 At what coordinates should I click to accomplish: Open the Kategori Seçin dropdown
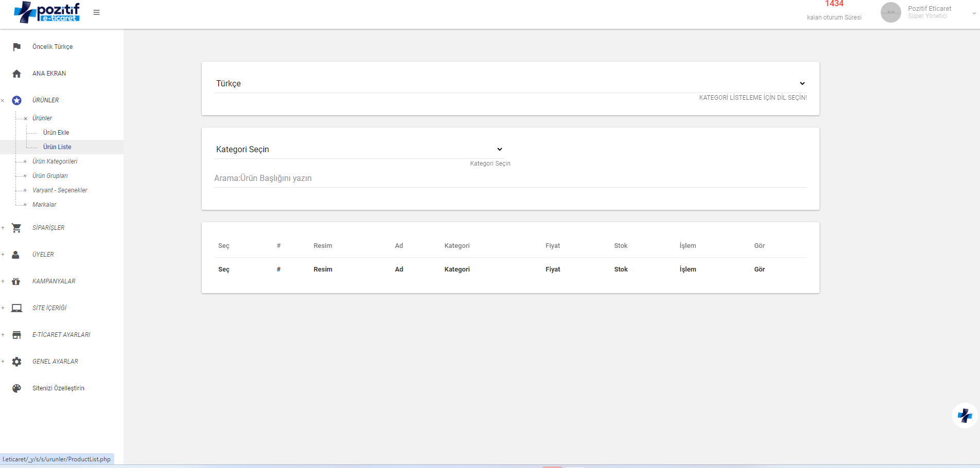point(358,149)
